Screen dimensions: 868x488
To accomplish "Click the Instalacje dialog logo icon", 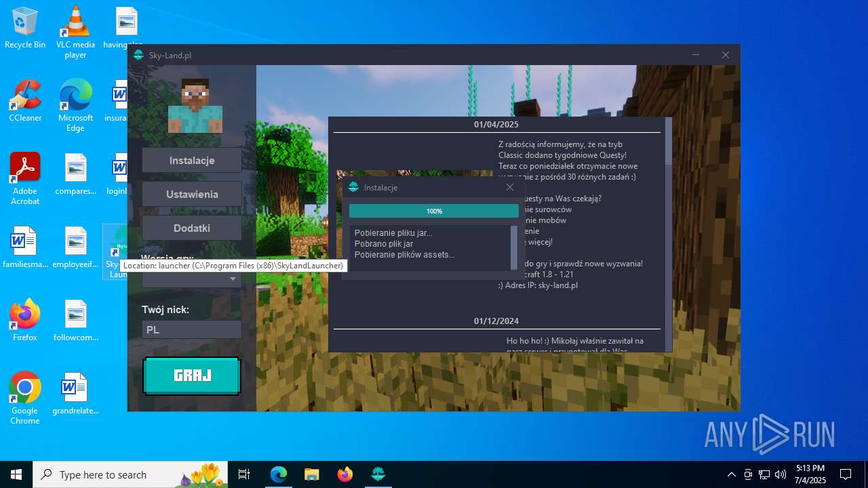I will (353, 187).
